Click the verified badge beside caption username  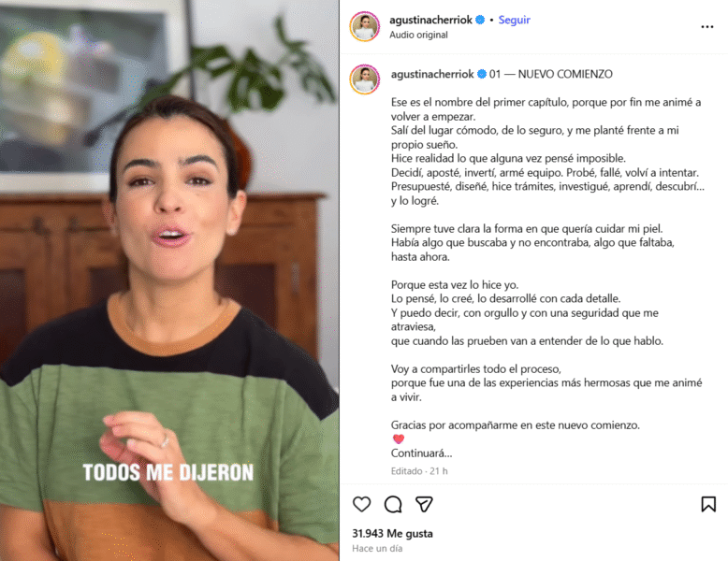click(482, 74)
